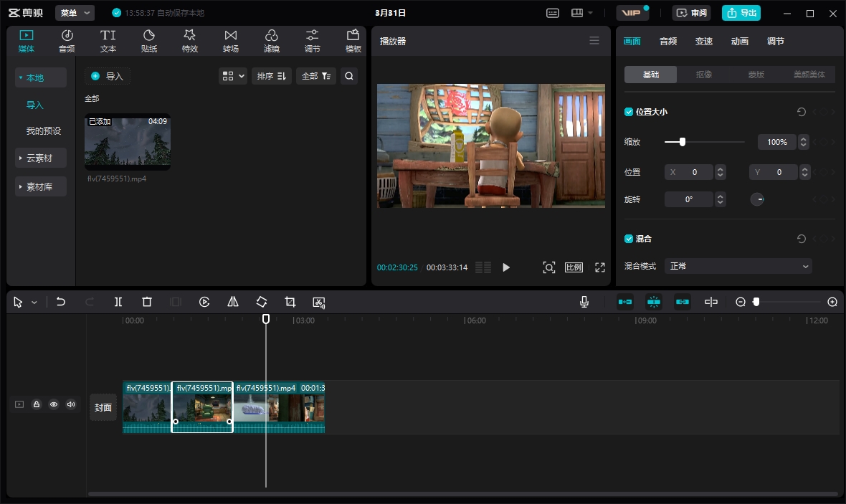
Task: Open the 混合模式 blend mode dropdown
Action: tap(738, 266)
